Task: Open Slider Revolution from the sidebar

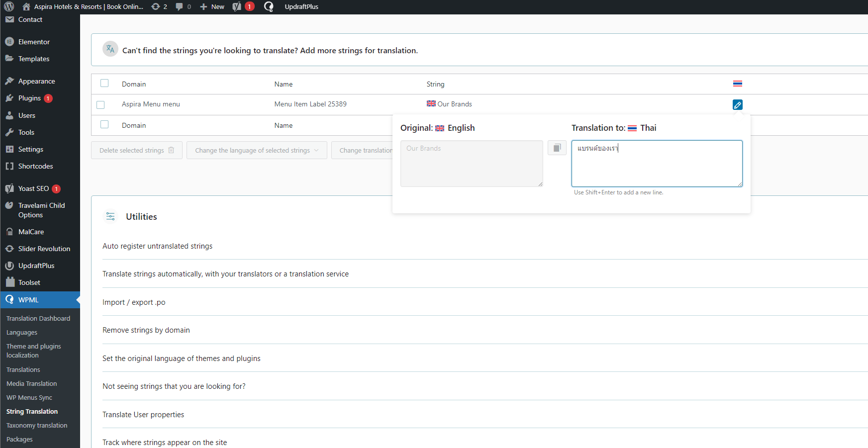Action: point(44,249)
